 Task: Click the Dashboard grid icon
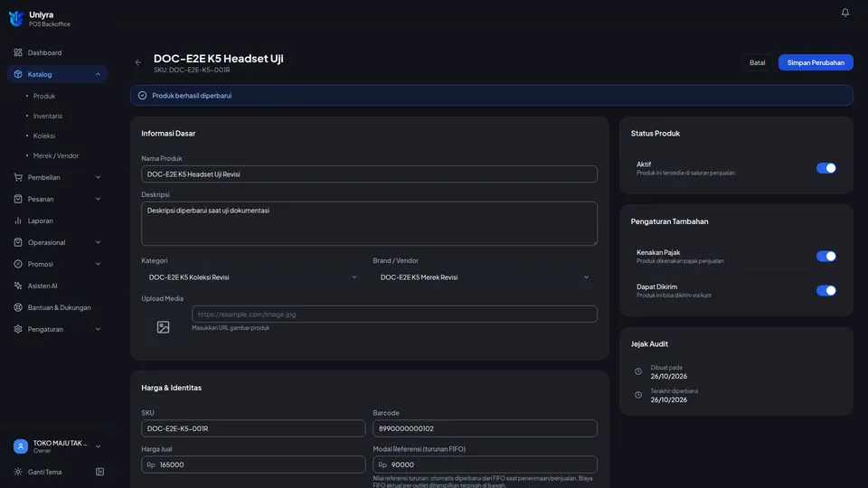18,52
